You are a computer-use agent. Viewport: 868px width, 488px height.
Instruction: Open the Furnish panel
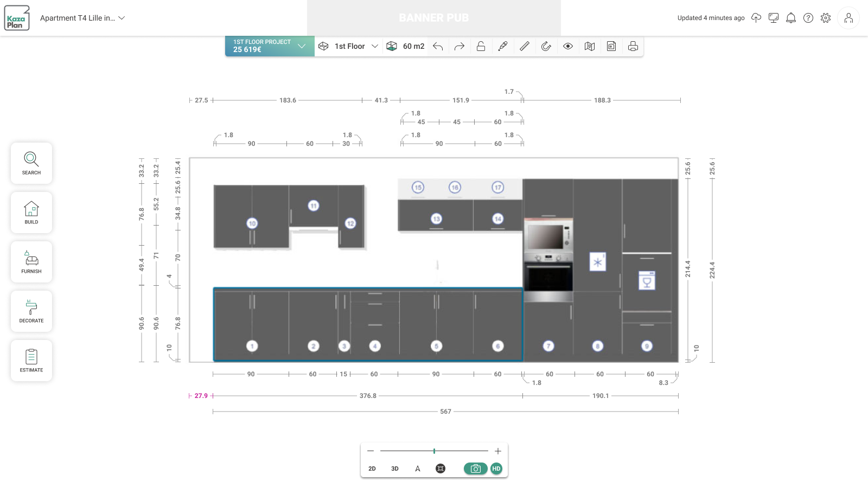point(31,262)
